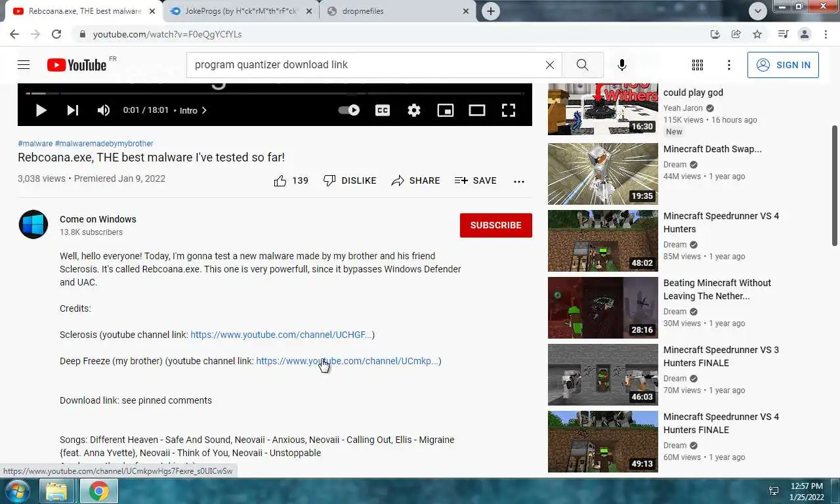Switch to theater mode
The image size is (840, 504).
click(477, 110)
